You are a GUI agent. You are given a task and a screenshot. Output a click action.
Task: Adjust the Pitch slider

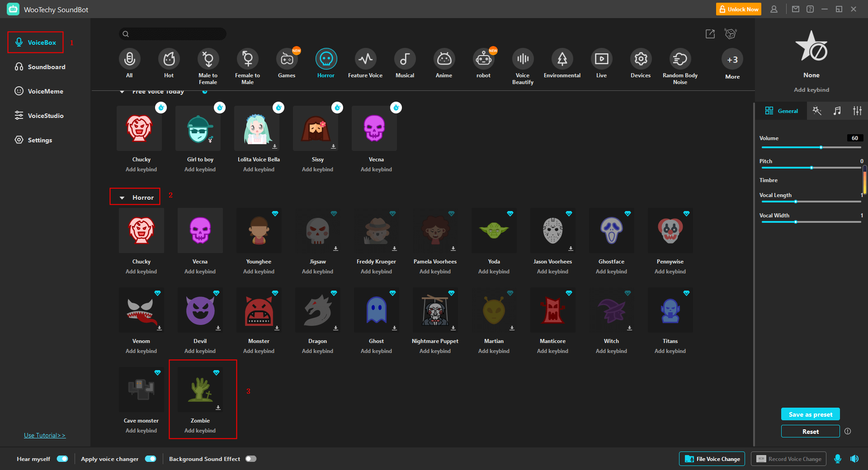click(x=811, y=168)
